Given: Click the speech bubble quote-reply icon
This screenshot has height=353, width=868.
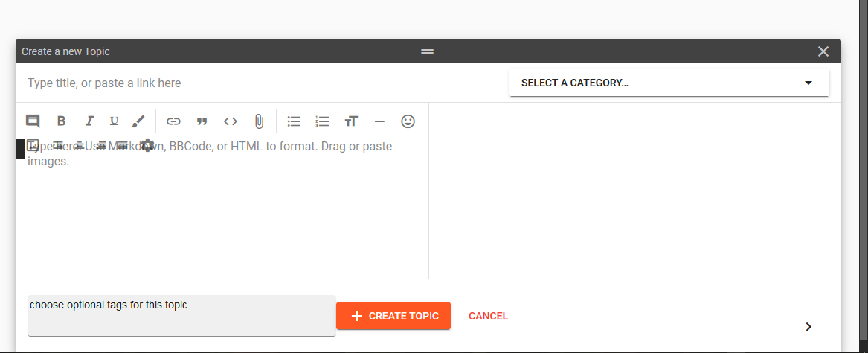Looking at the screenshot, I should pyautogui.click(x=33, y=121).
